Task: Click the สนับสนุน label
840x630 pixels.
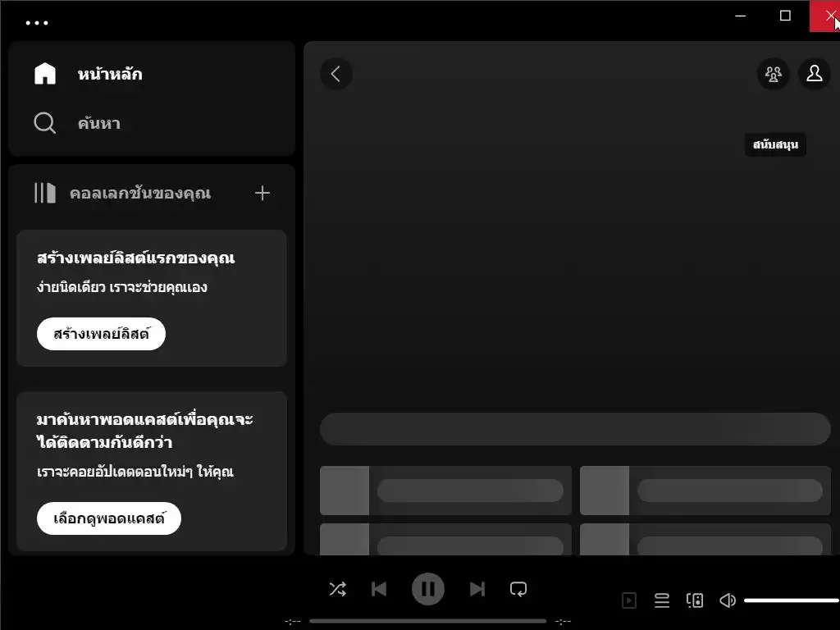Action: pos(775,144)
